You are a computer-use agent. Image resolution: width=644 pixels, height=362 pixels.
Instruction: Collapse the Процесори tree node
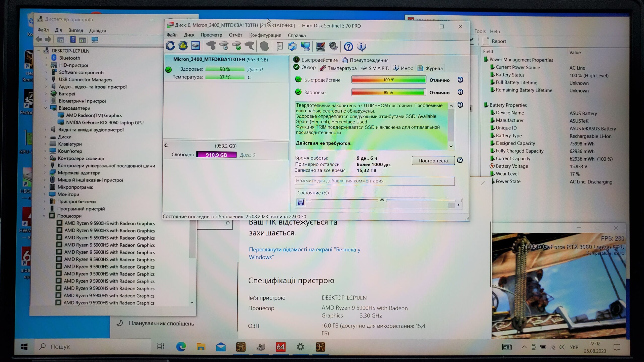coord(44,216)
